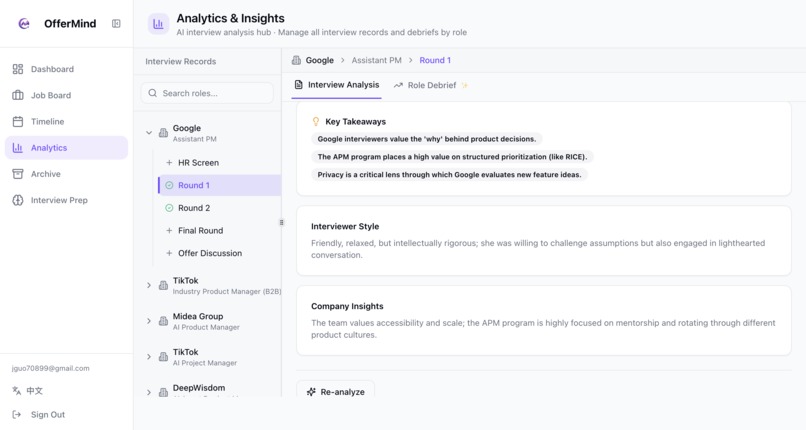
Task: Click building icon beside TikTok Industry Product Manager
Action: tap(163, 285)
